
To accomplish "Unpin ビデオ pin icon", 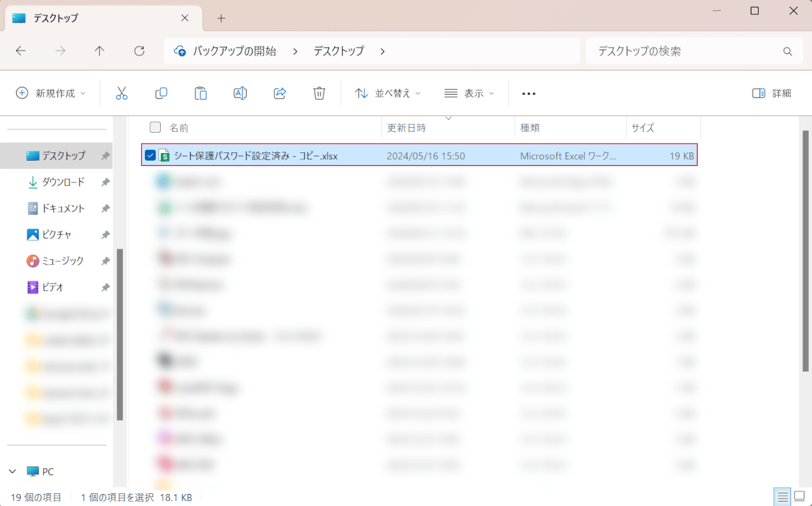I will click(x=105, y=287).
